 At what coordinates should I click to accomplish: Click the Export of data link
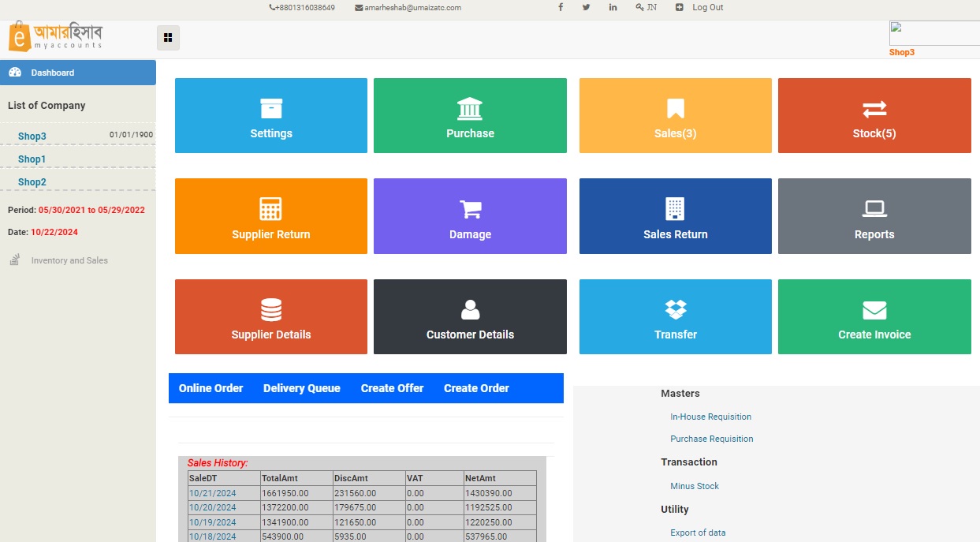coord(698,533)
